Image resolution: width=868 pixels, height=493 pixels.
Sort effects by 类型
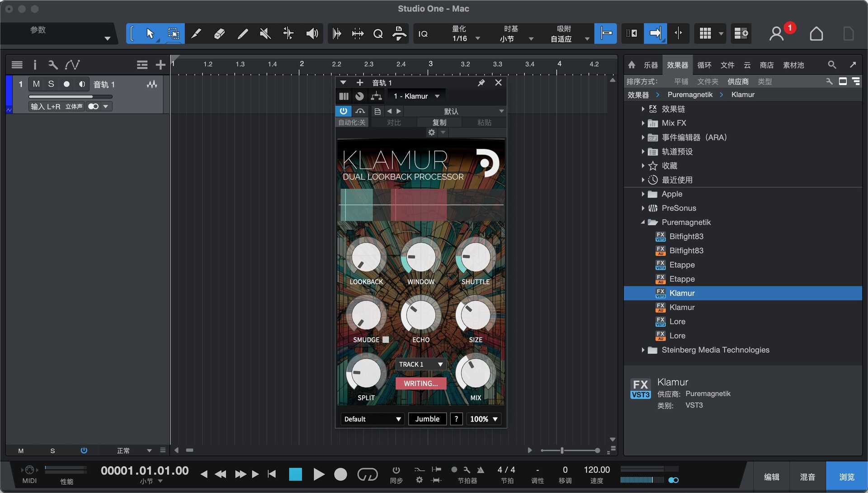pyautogui.click(x=764, y=81)
